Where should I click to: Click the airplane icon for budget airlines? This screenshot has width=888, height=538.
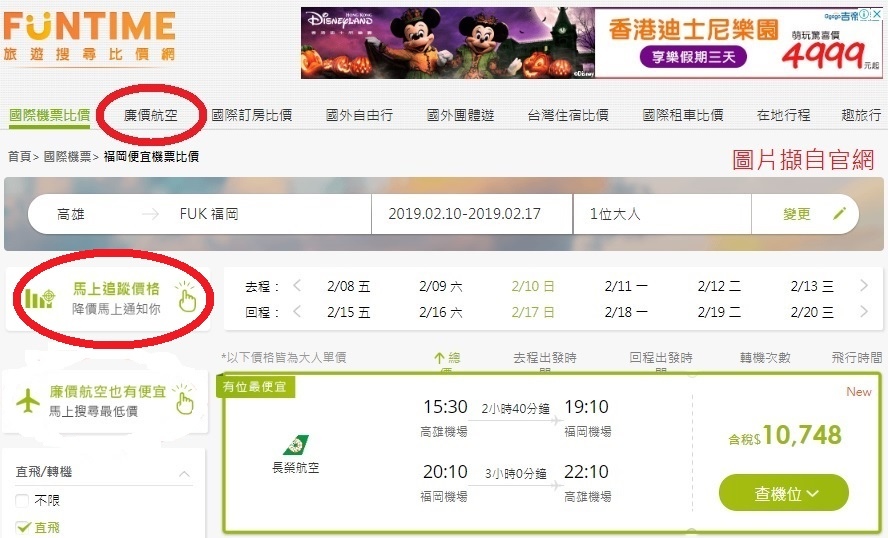(28, 401)
